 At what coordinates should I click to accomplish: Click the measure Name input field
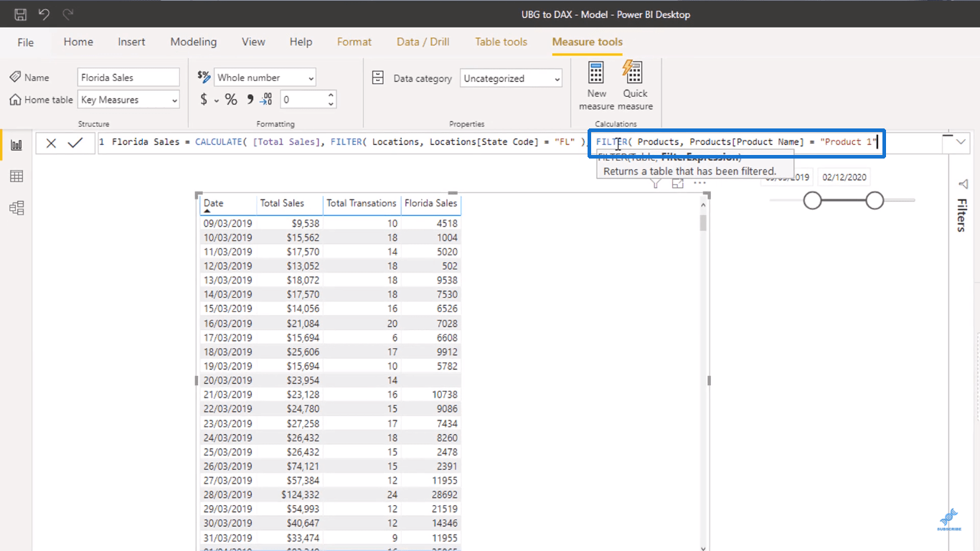click(x=128, y=77)
